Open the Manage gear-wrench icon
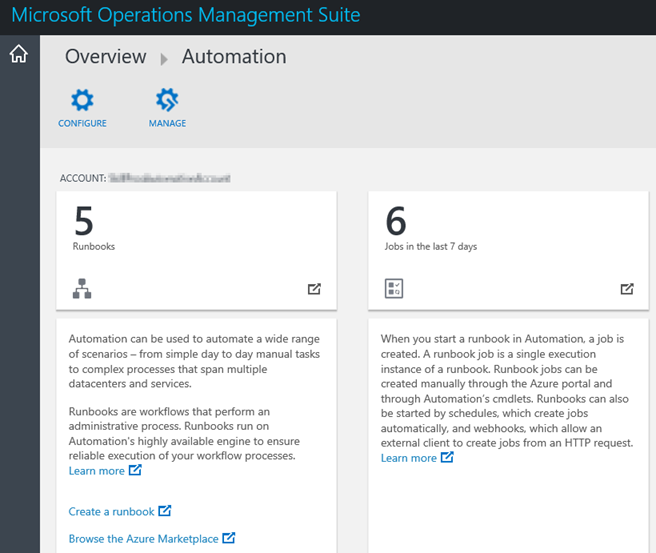 coord(167,100)
